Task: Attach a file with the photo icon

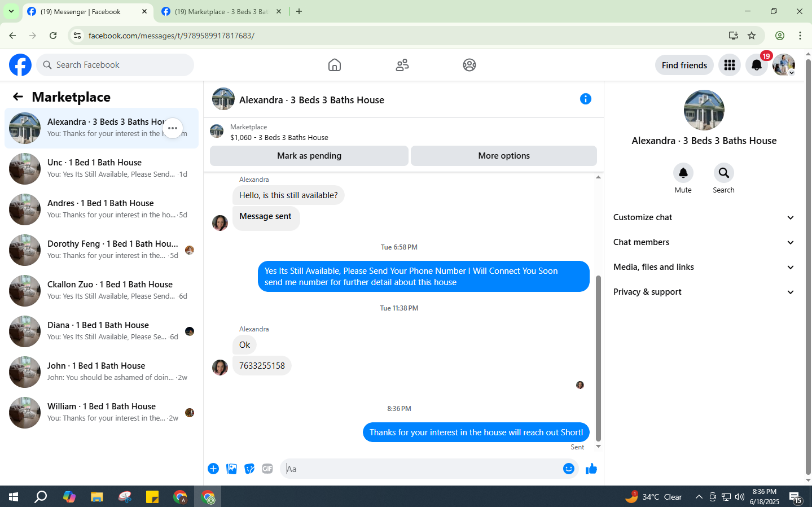Action: tap(231, 469)
